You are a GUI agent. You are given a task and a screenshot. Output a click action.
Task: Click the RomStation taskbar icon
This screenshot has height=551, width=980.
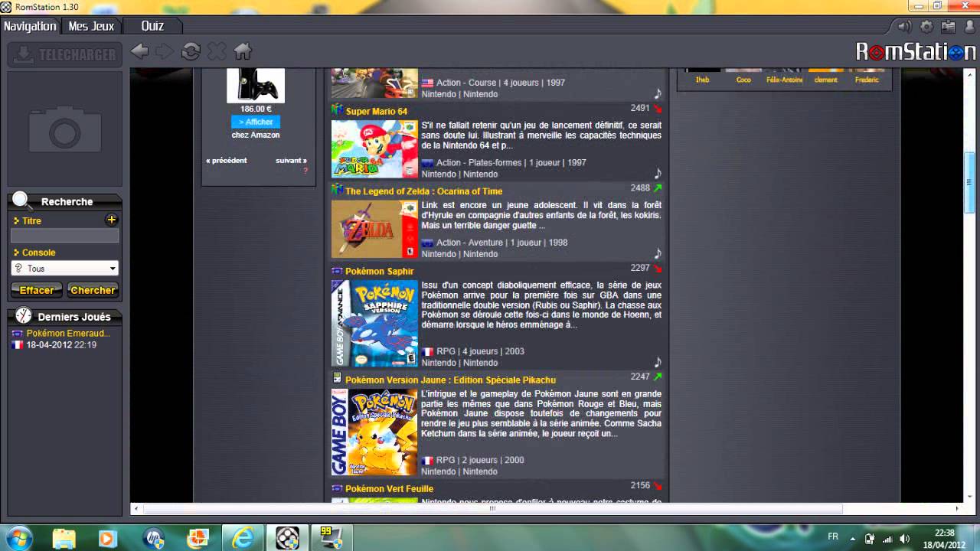[287, 537]
